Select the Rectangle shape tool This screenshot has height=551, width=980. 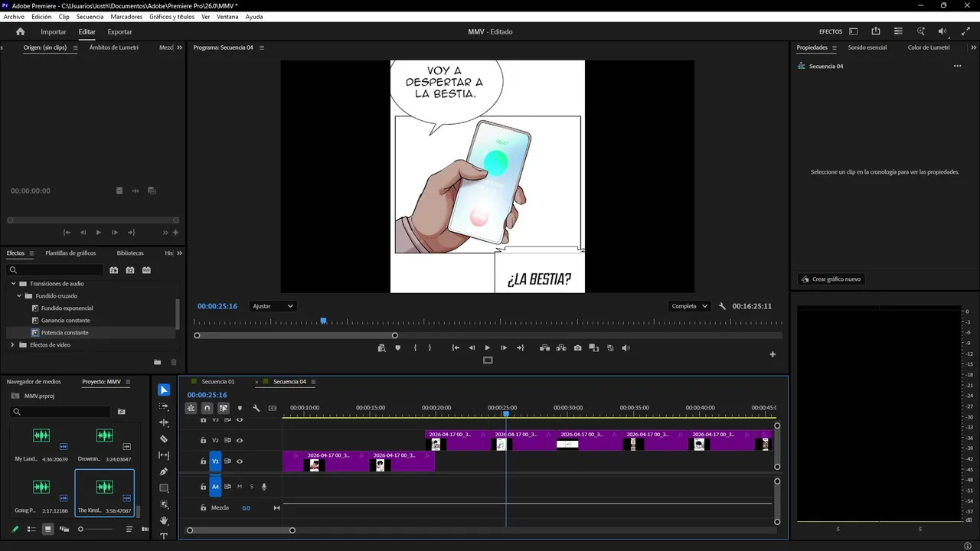164,488
